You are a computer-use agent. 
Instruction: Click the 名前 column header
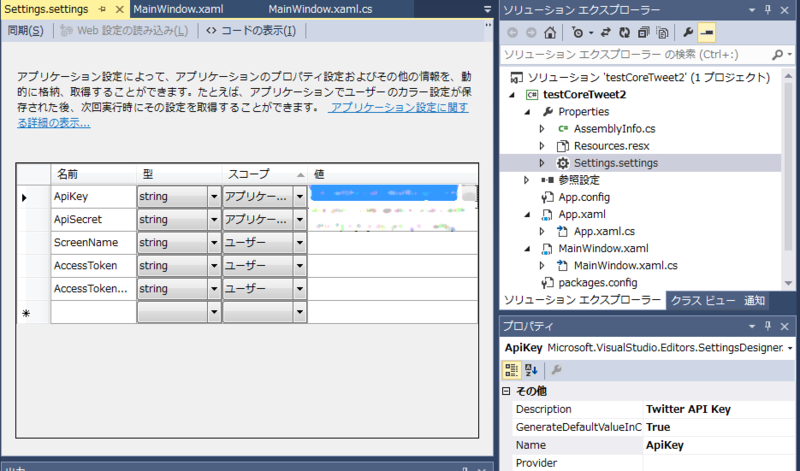click(93, 175)
